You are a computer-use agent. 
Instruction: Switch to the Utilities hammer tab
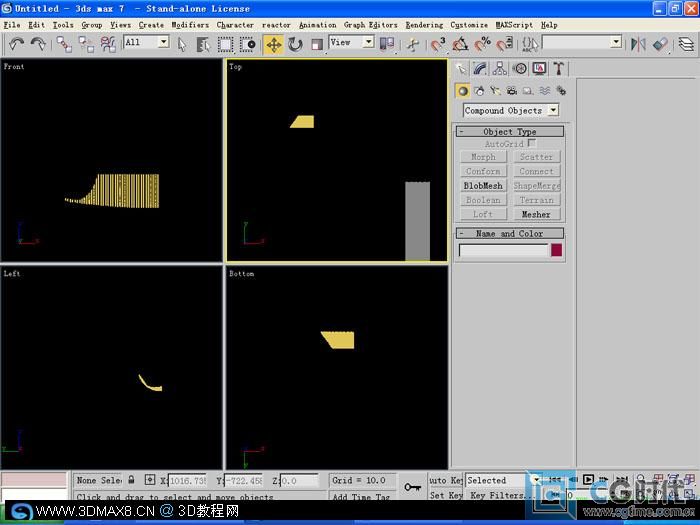coord(558,68)
